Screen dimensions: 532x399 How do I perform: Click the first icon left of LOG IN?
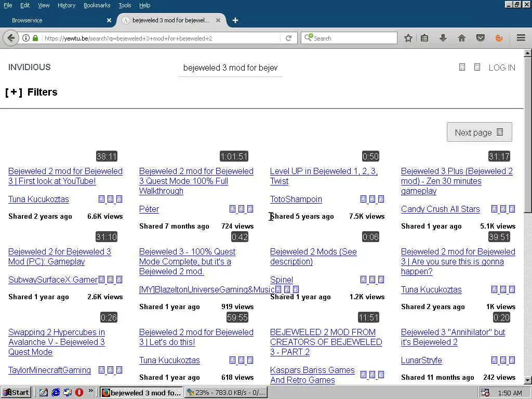pos(462,67)
